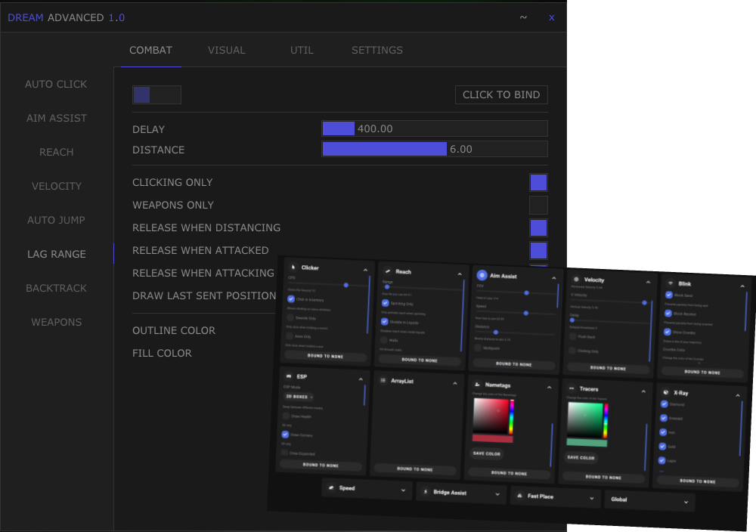Click Bound To None under Reach
The image size is (756, 532).
pyautogui.click(x=420, y=360)
